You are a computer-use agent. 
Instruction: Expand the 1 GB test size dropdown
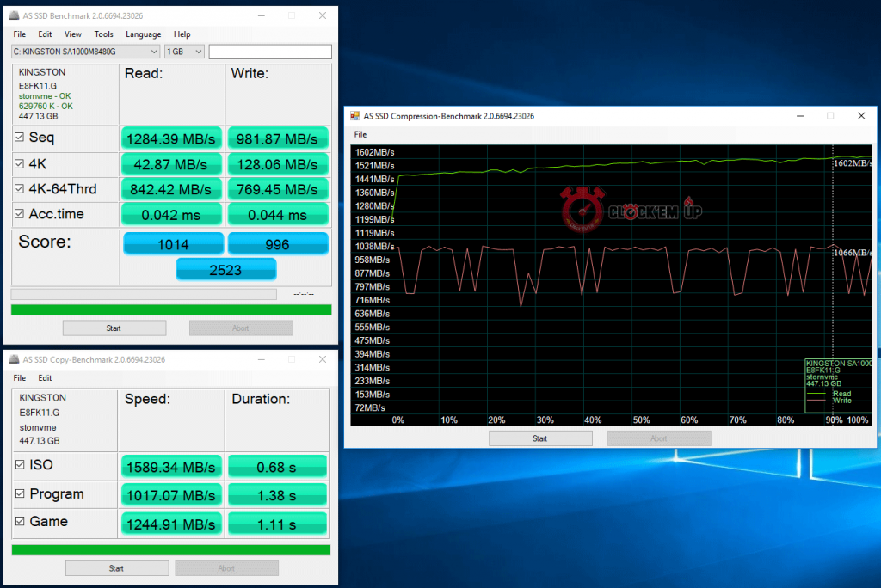click(184, 52)
